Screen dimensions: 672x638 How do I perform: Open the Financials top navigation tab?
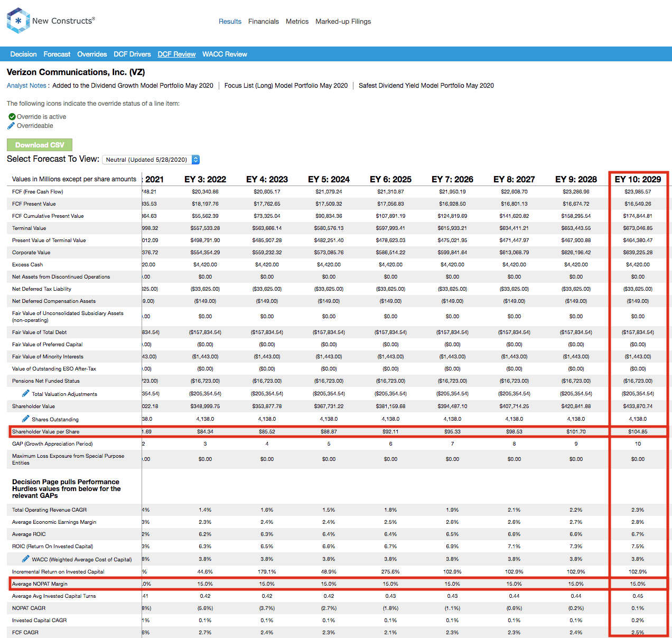click(264, 22)
